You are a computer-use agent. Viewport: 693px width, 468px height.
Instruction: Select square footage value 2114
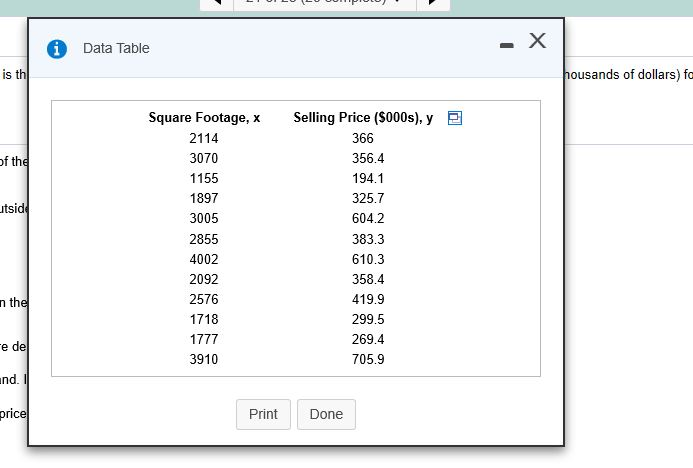pyautogui.click(x=204, y=138)
